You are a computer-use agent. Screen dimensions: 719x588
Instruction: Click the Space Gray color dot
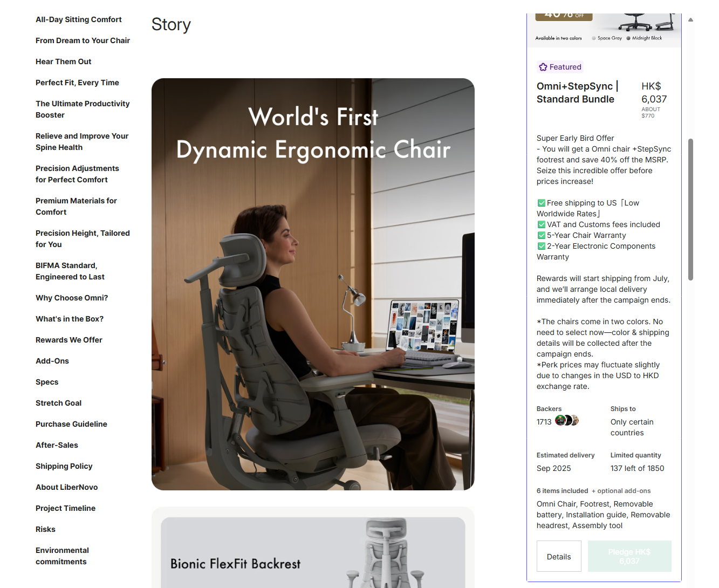tap(594, 38)
